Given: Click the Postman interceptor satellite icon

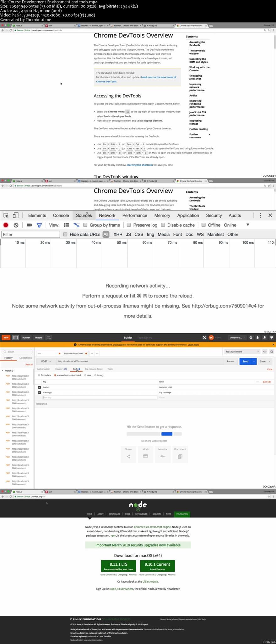Looking at the screenshot, I should (204, 337).
